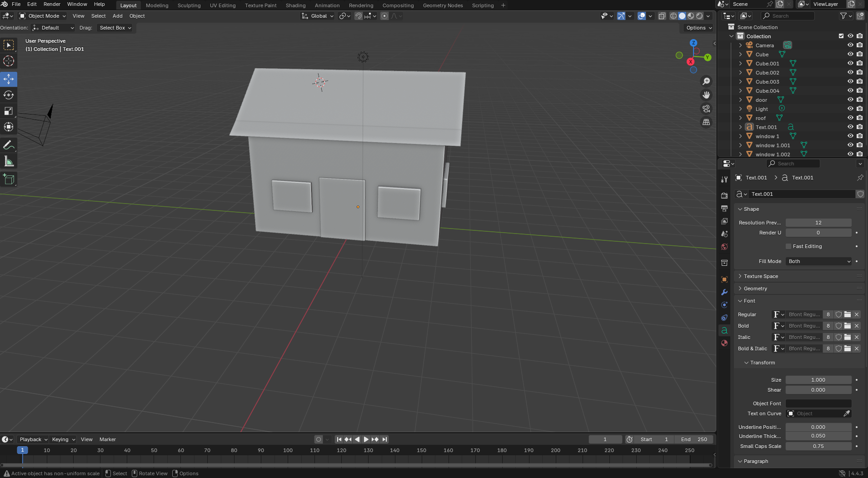Toggle snapping magnet in header

click(x=359, y=16)
